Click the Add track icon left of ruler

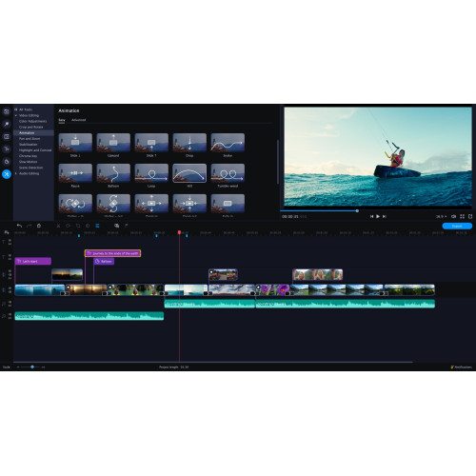[7, 232]
